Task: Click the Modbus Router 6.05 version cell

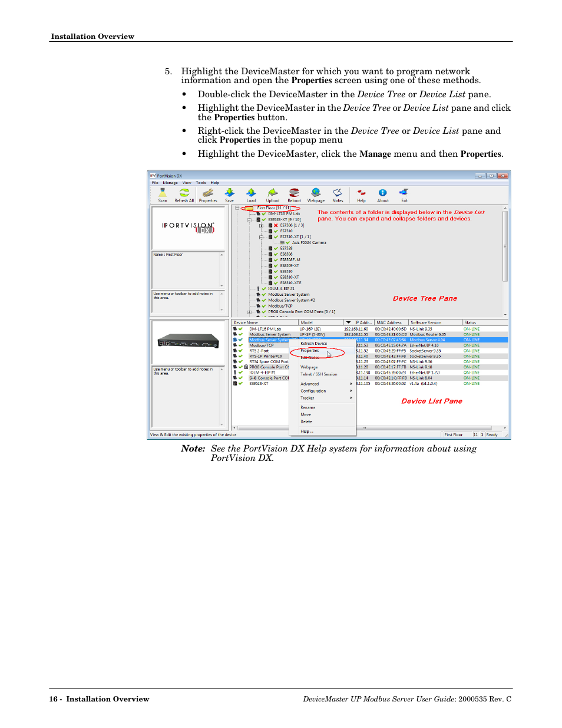Action: (428, 334)
